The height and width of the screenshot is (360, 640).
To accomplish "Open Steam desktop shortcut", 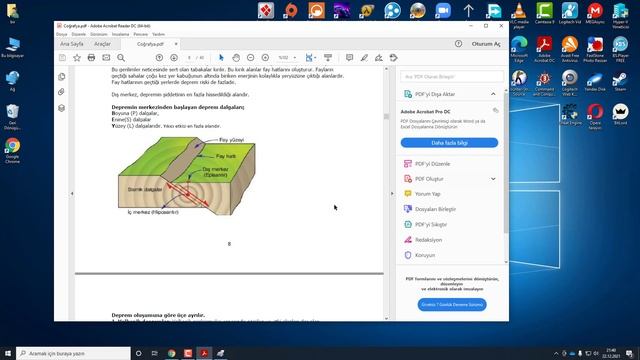I will 620,81.
